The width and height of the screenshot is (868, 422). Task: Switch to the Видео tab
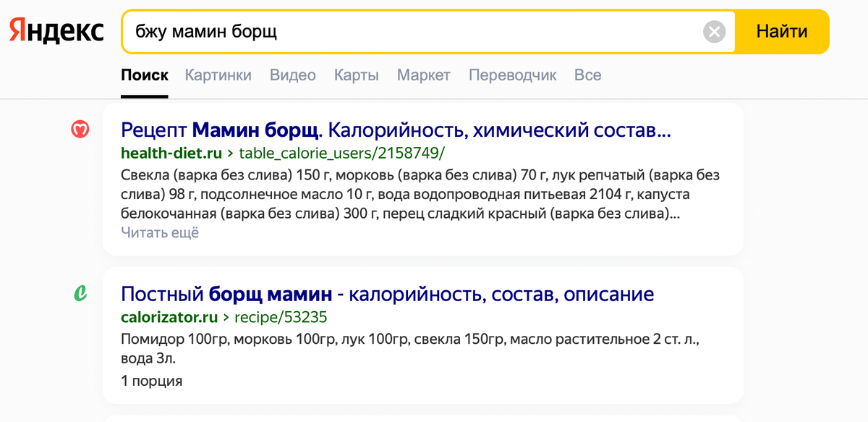click(292, 75)
